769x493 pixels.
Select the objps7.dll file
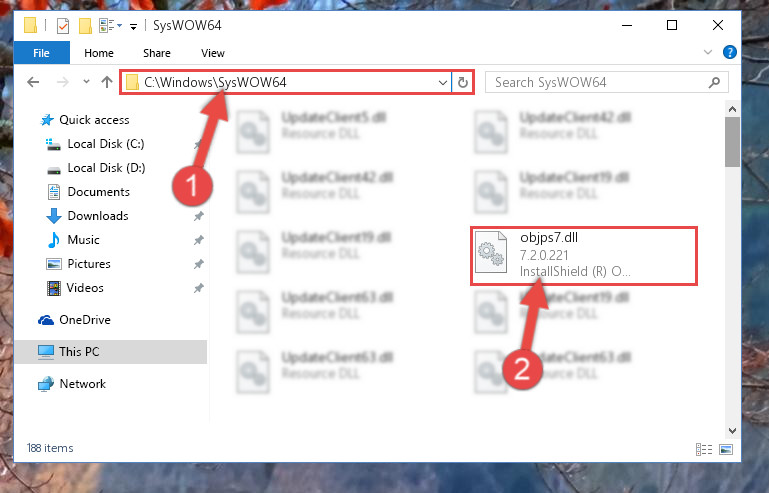pyautogui.click(x=584, y=256)
